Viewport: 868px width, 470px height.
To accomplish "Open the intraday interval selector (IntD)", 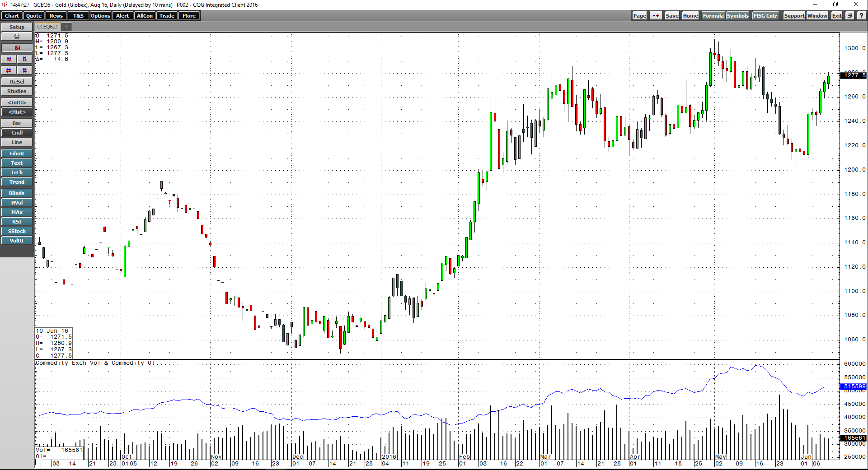I will click(x=17, y=102).
